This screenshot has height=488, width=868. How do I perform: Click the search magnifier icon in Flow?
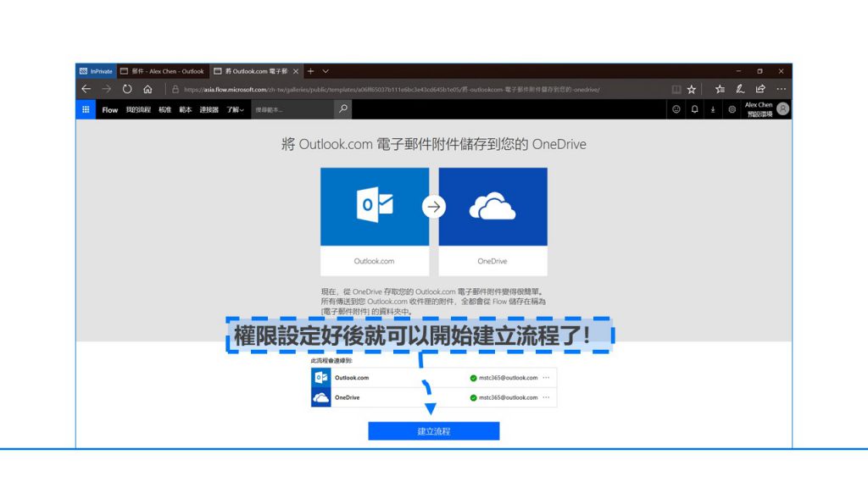click(342, 109)
